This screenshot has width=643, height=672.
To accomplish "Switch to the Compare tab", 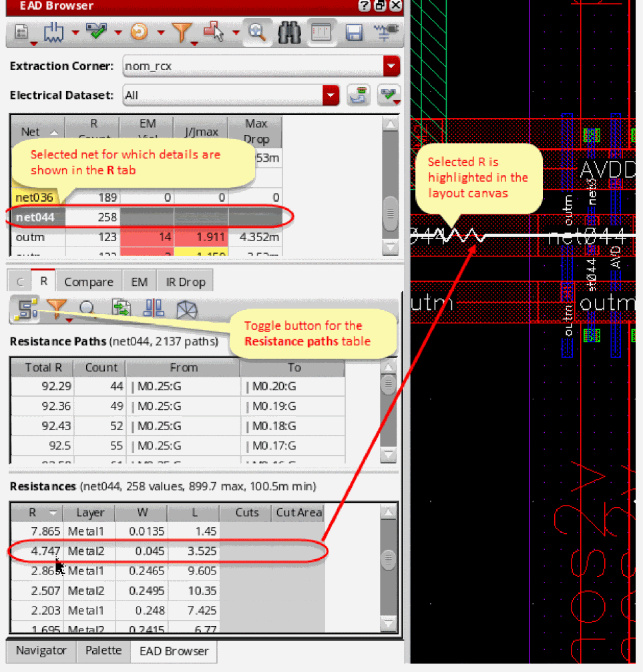I will click(x=88, y=282).
